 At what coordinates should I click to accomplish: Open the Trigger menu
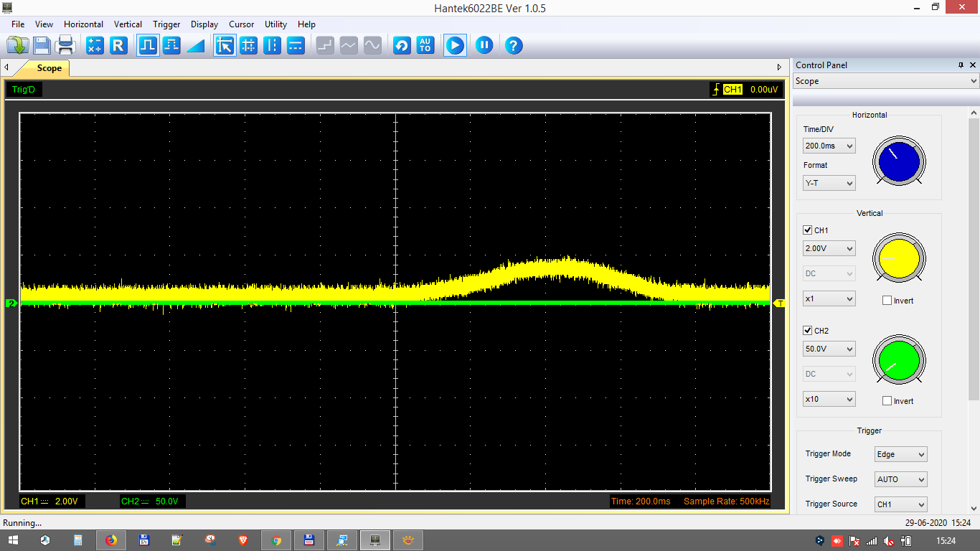(166, 24)
